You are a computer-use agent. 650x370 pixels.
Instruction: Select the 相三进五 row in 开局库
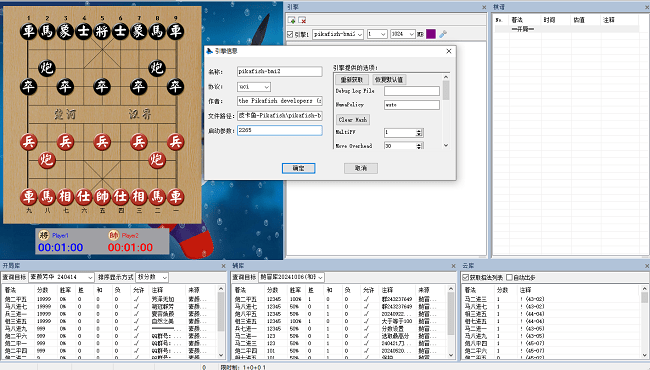click(109, 321)
